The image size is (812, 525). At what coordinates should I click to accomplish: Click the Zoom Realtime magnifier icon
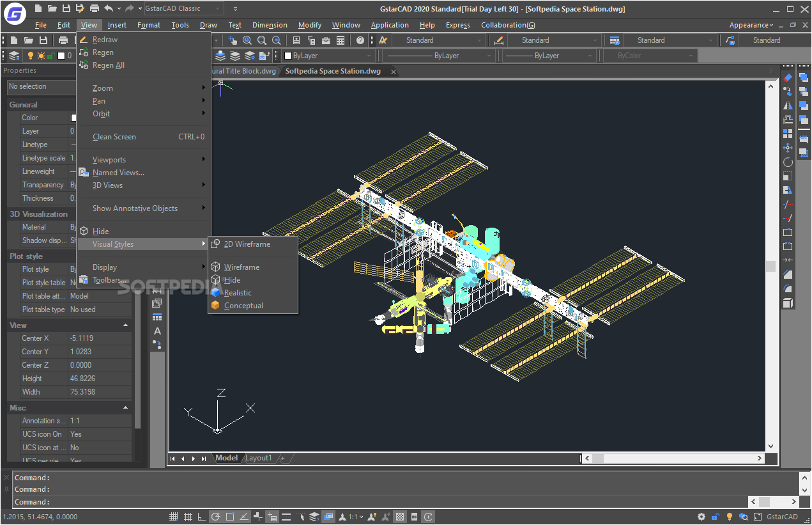click(x=247, y=40)
